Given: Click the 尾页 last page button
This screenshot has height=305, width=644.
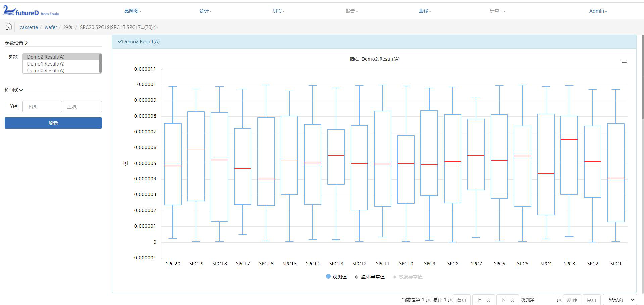Looking at the screenshot, I should (591, 300).
